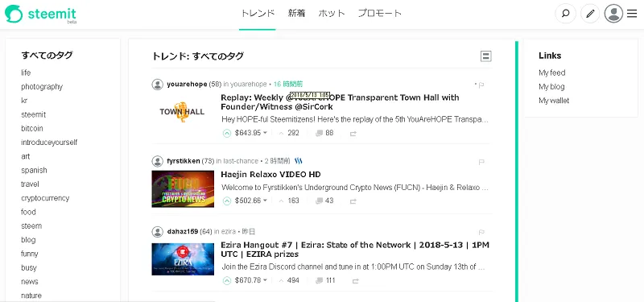644x302 pixels.
Task: Flag the fyrstikken post
Action: (x=481, y=163)
